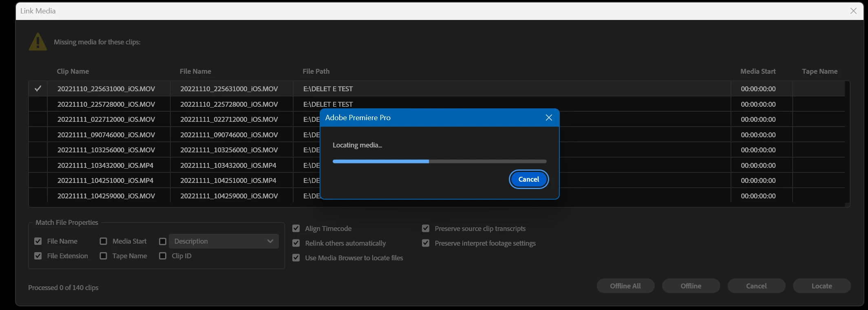Image resolution: width=868 pixels, height=310 pixels.
Task: Click the Processed 0 of 140 clips status
Action: pos(63,288)
